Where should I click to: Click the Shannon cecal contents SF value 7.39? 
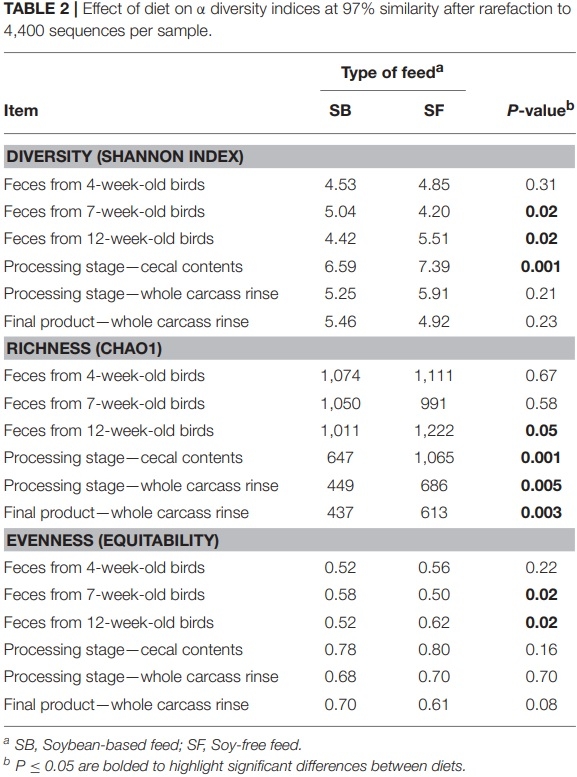pyautogui.click(x=434, y=267)
